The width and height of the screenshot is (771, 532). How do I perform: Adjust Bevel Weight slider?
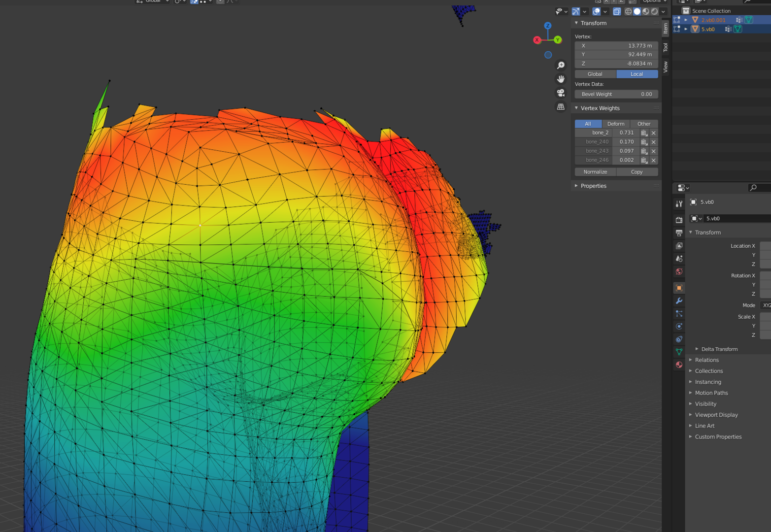tap(616, 94)
